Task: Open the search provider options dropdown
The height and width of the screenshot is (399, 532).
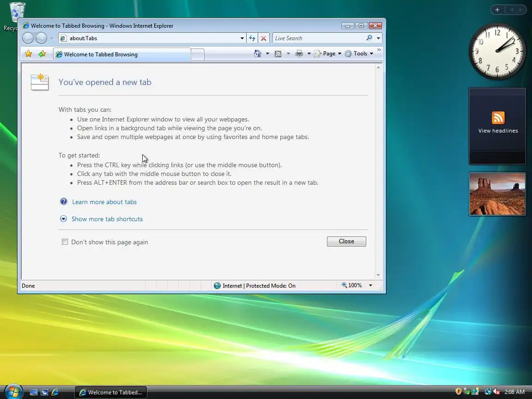Action: pos(378,38)
